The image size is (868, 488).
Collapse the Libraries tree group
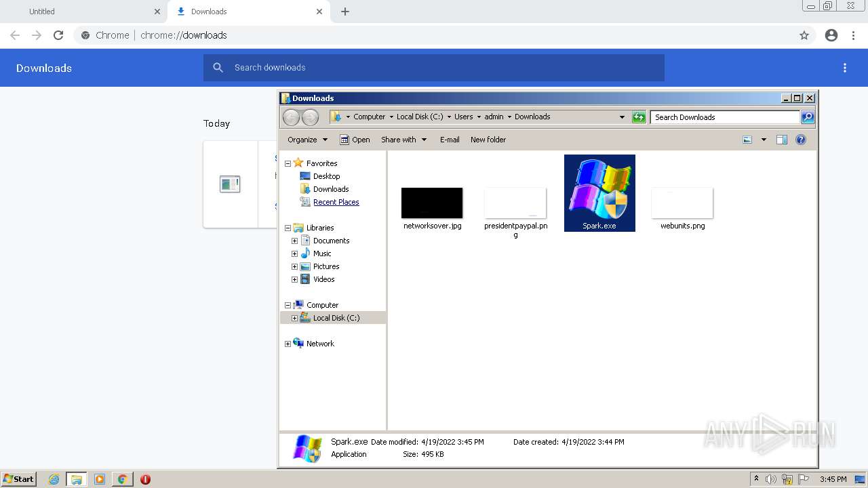pyautogui.click(x=288, y=228)
